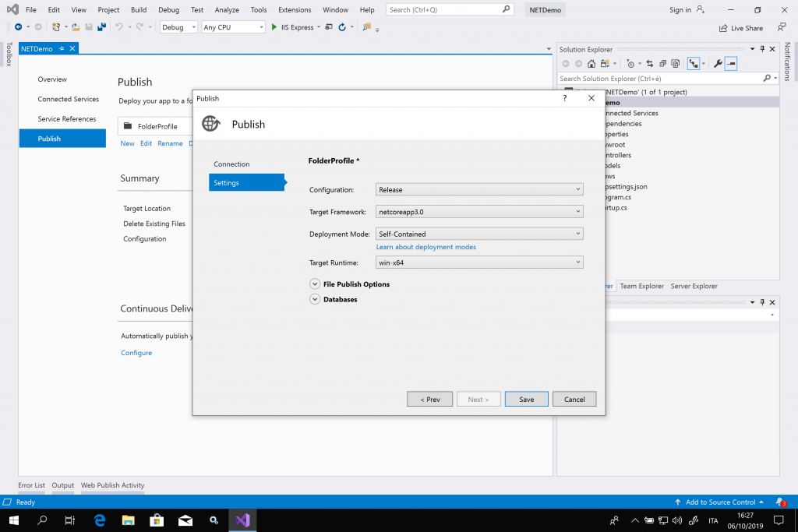Screen dimensions: 798x532
Task: Open the Configuration dropdown showing Release
Action: (x=479, y=189)
